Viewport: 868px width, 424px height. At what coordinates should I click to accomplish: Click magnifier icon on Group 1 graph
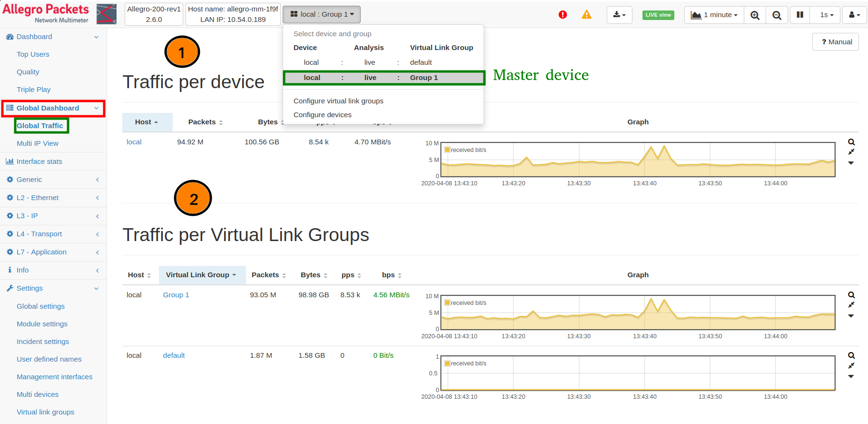[x=851, y=295]
